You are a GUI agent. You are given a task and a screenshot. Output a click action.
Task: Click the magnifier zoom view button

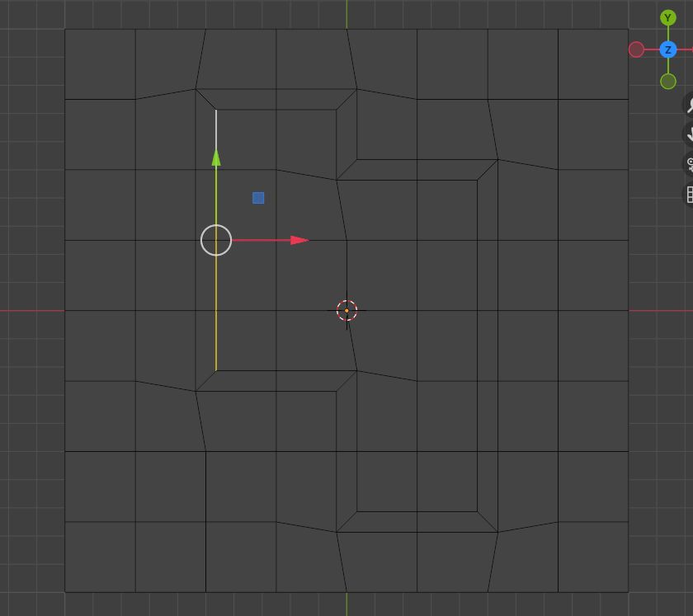pos(689,105)
